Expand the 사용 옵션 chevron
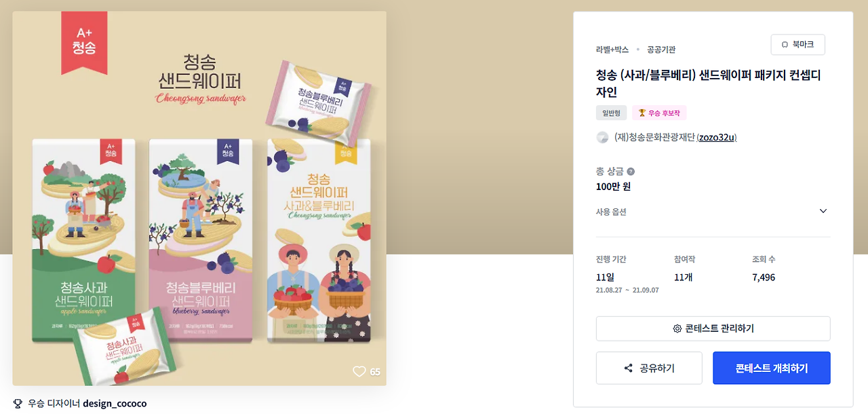The width and height of the screenshot is (868, 416). click(823, 211)
